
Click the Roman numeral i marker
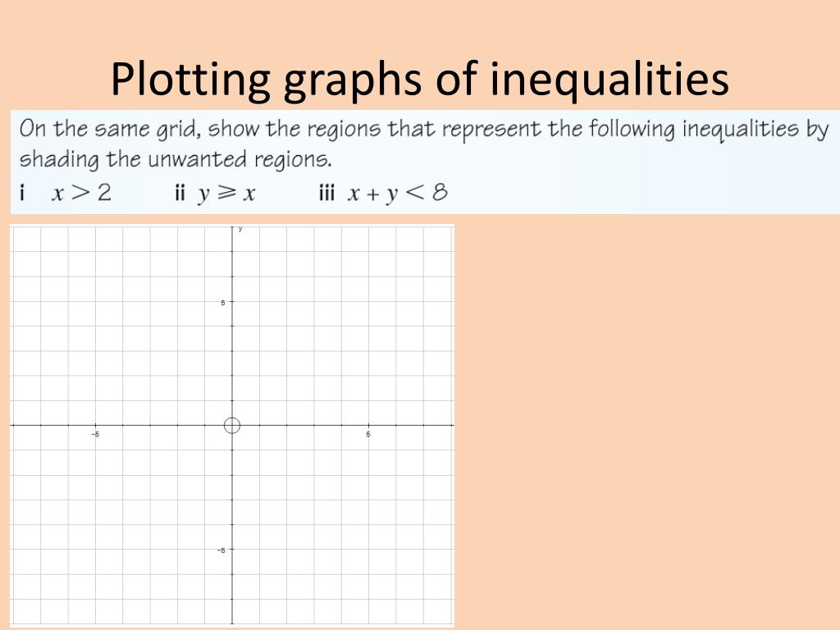point(22,192)
